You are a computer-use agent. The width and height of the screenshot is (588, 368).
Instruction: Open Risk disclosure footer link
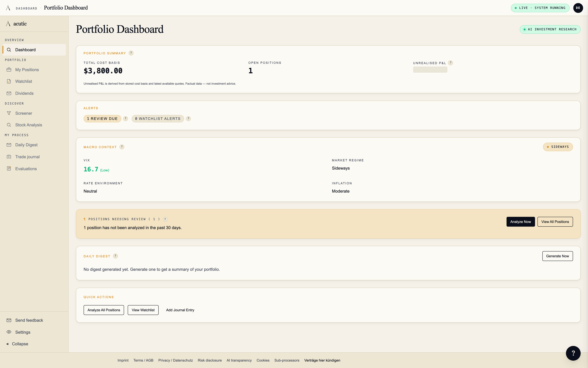(x=210, y=360)
